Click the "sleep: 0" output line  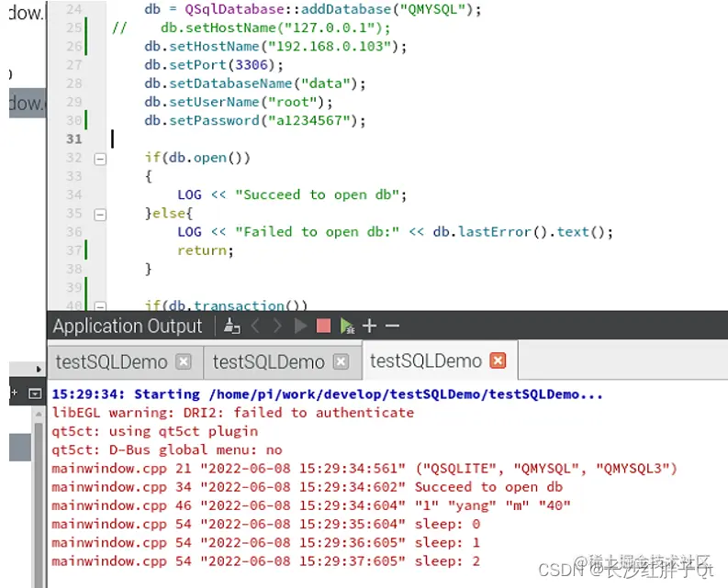(265, 525)
